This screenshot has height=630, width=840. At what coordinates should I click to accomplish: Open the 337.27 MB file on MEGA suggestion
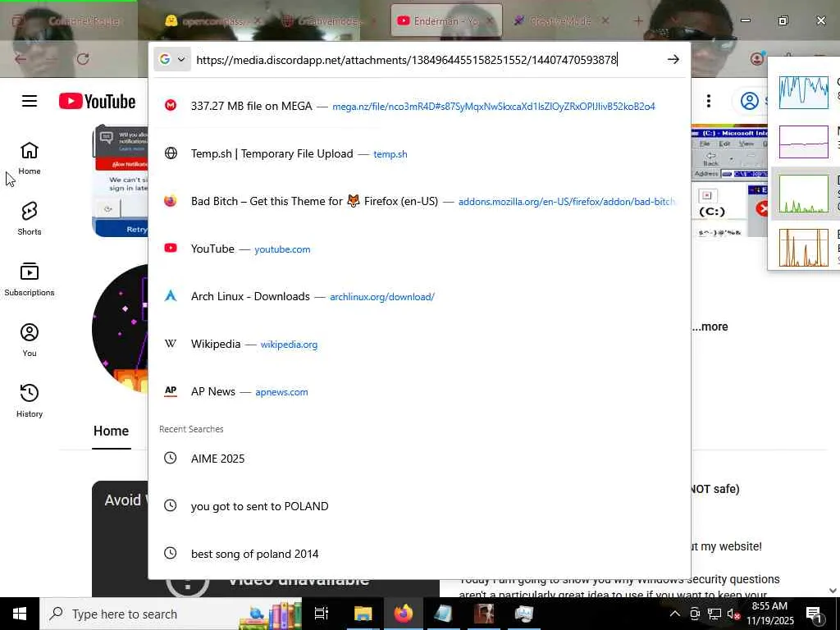[x=419, y=106]
